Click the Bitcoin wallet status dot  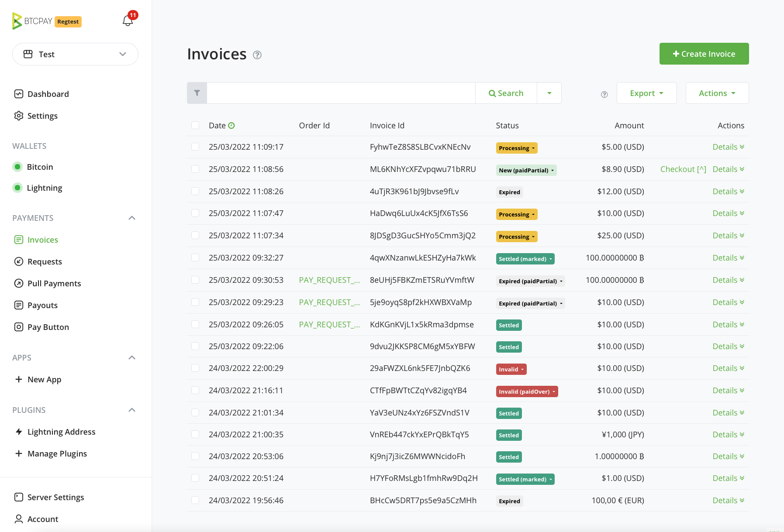click(x=17, y=167)
